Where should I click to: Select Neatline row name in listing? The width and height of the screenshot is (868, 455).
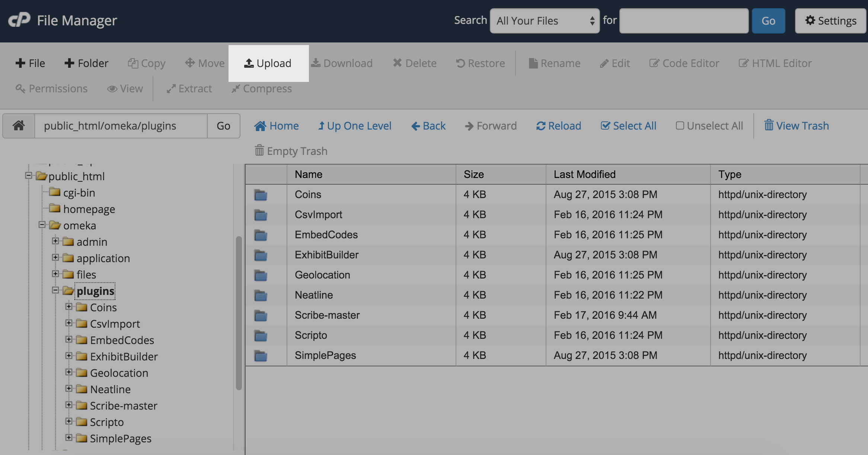tap(314, 295)
